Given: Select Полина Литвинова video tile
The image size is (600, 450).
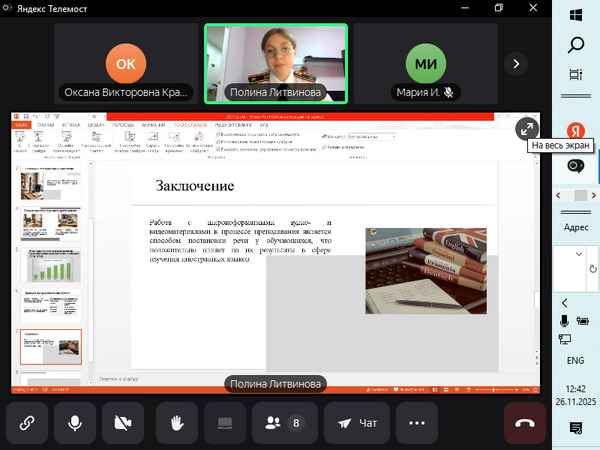Looking at the screenshot, I should [276, 63].
